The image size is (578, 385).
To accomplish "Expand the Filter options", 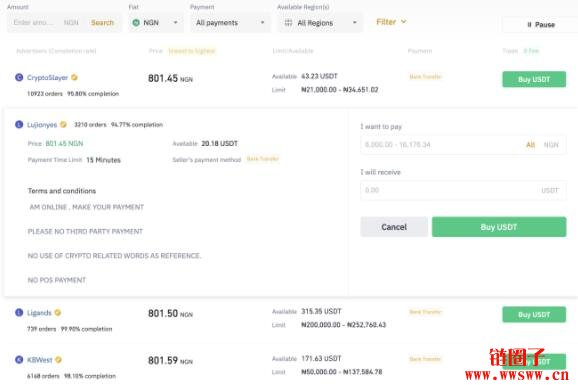I will pyautogui.click(x=391, y=22).
